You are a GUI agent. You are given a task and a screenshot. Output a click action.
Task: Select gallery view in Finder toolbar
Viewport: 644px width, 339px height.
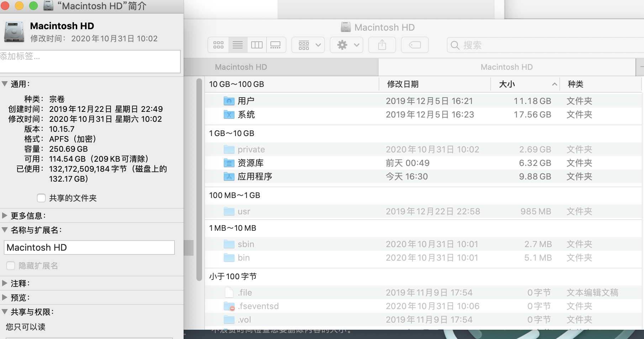(x=276, y=45)
